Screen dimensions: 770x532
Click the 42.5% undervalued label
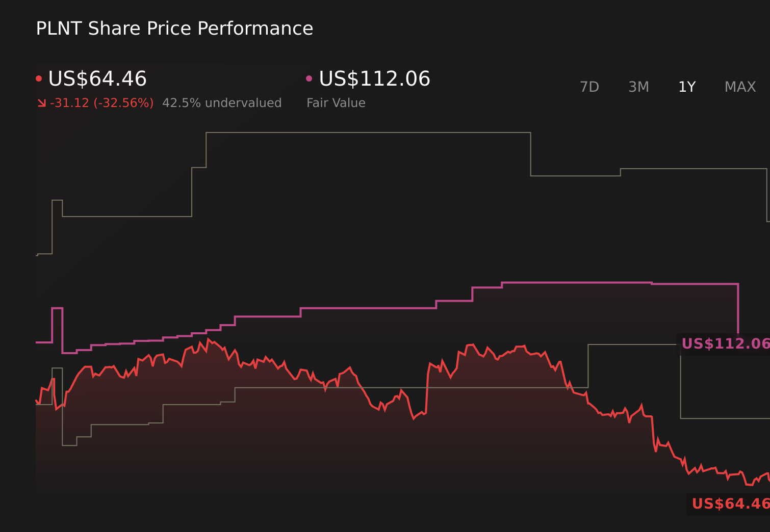click(x=222, y=102)
